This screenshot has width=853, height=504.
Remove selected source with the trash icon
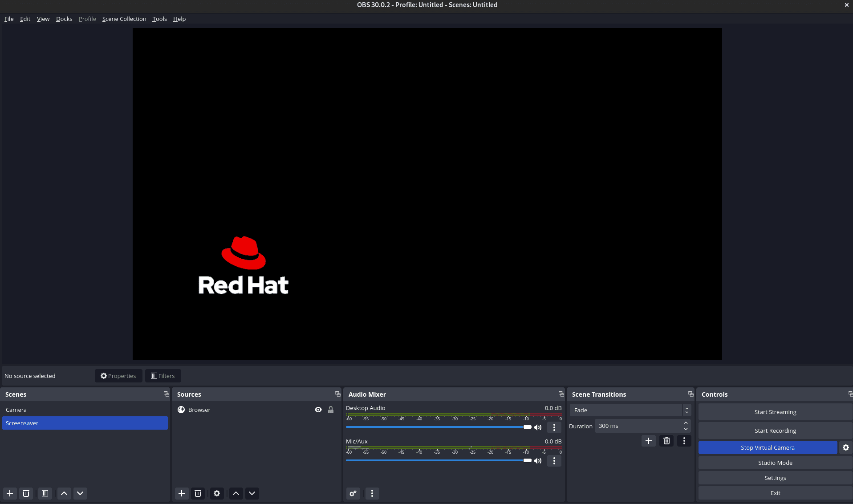click(198, 493)
